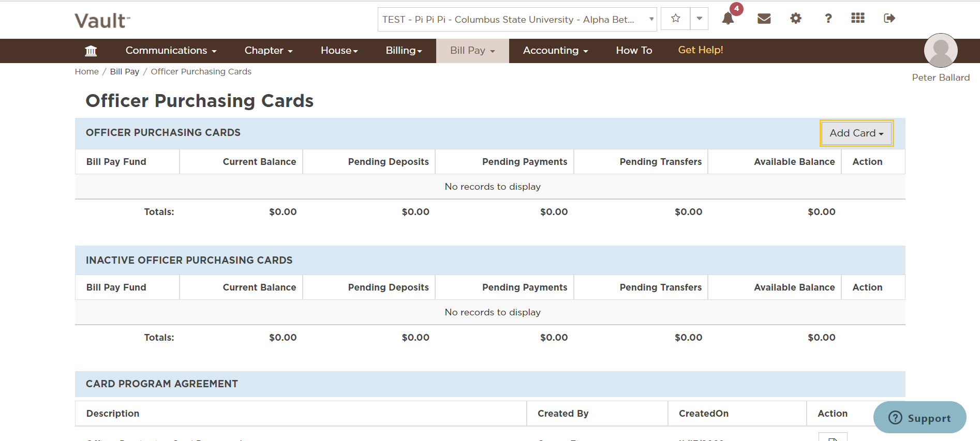Open the mail envelope icon

764,19
